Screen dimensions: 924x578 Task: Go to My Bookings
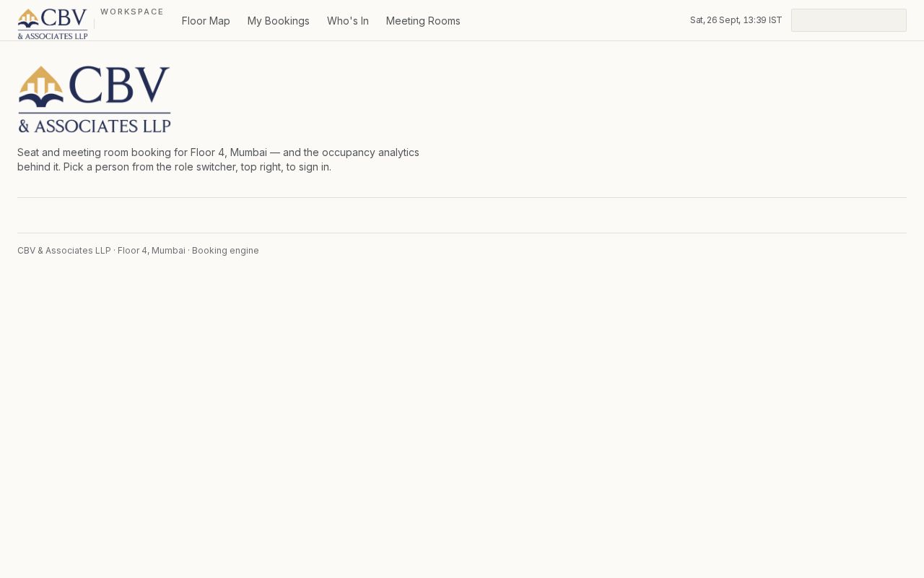279,21
